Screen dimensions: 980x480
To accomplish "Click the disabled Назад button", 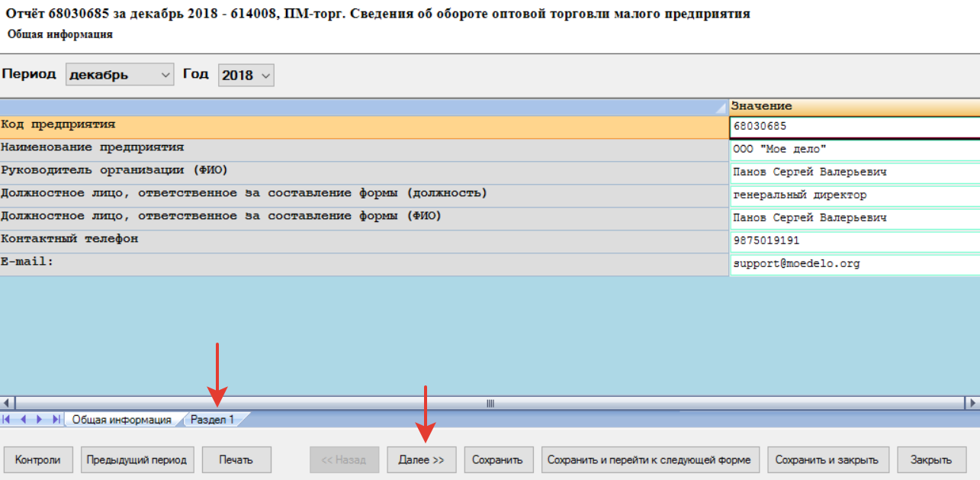I will tap(344, 460).
